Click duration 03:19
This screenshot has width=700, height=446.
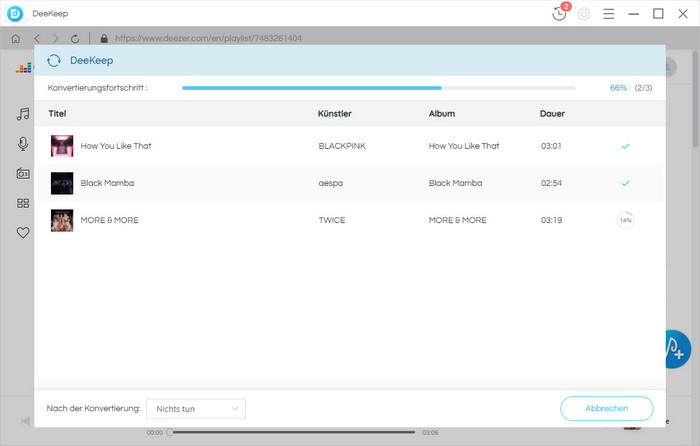551,220
